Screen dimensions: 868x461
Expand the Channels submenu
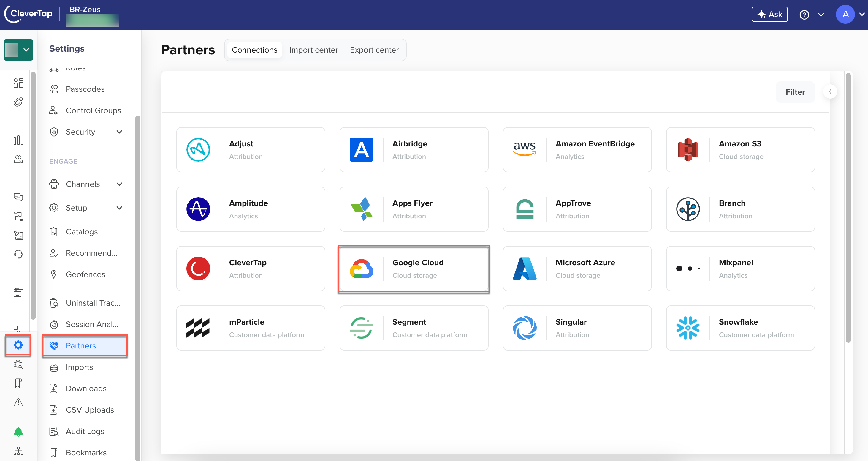pos(119,184)
